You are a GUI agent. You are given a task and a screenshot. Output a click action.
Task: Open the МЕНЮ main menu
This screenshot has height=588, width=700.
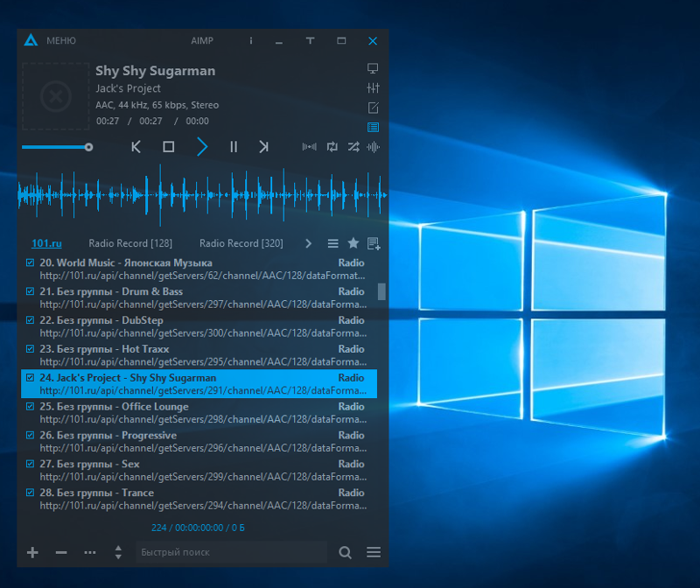[x=61, y=40]
